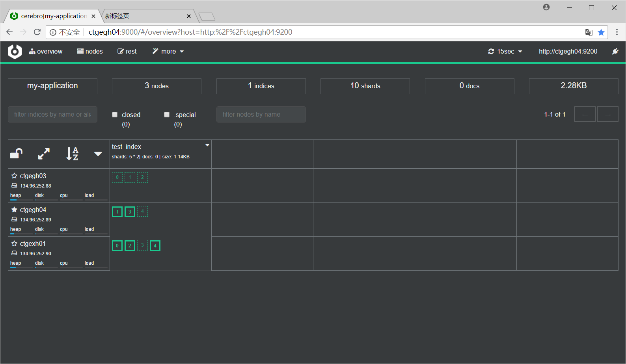Viewport: 626px width, 364px height.
Task: Open the cluster actions caret dropdown
Action: (98, 154)
